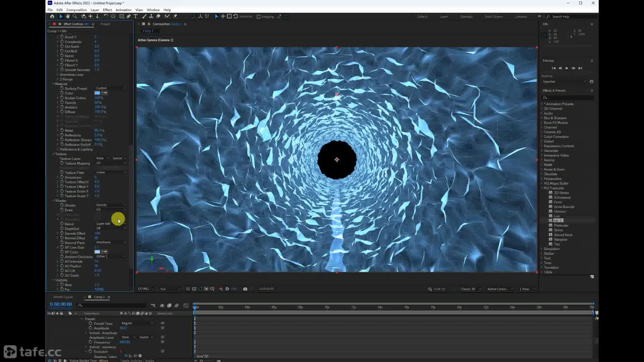Toggle stopwatch for Complexity property

62,42
